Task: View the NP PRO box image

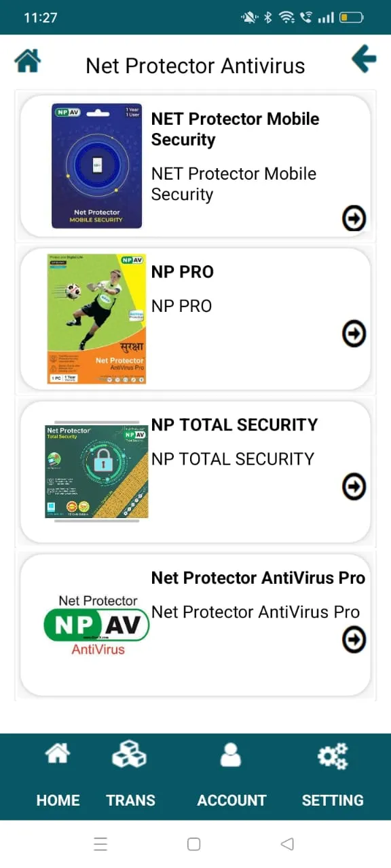Action: 96,319
